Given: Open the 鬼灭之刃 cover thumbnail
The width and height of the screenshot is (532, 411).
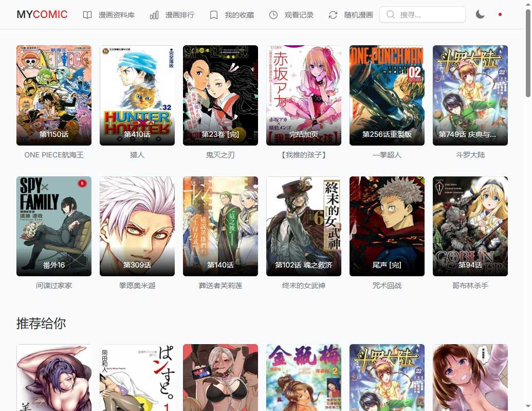Looking at the screenshot, I should [220, 96].
